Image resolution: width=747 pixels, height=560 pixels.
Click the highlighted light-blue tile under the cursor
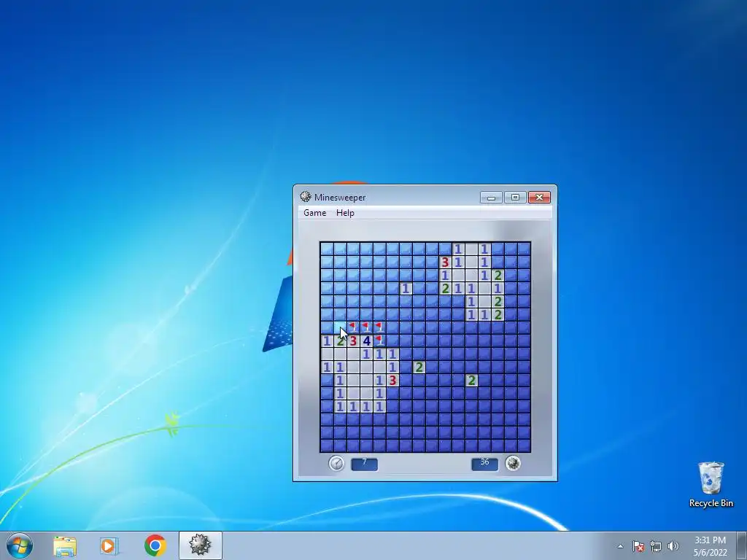point(340,327)
